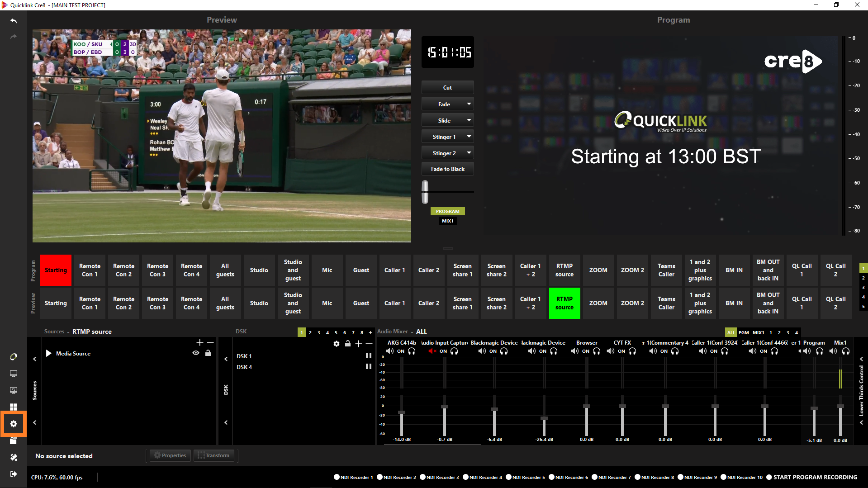
Task: Click Browser channel headphones icon
Action: 597,351
